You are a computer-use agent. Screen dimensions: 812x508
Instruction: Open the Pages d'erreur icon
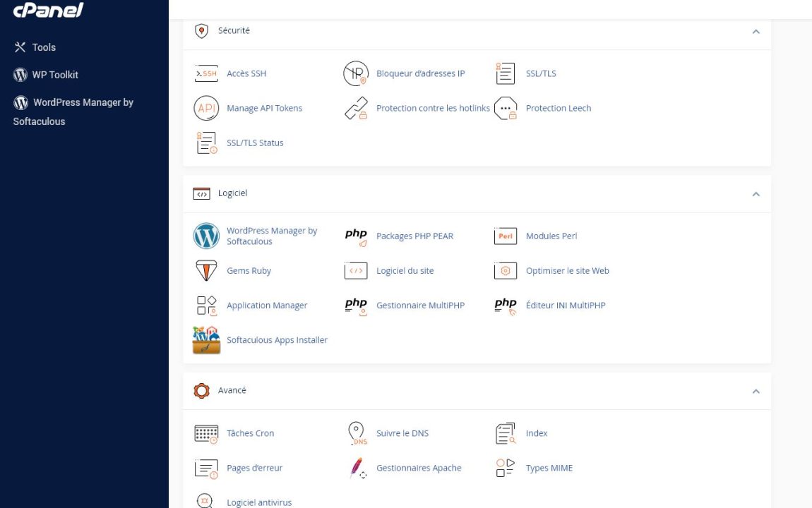(206, 468)
